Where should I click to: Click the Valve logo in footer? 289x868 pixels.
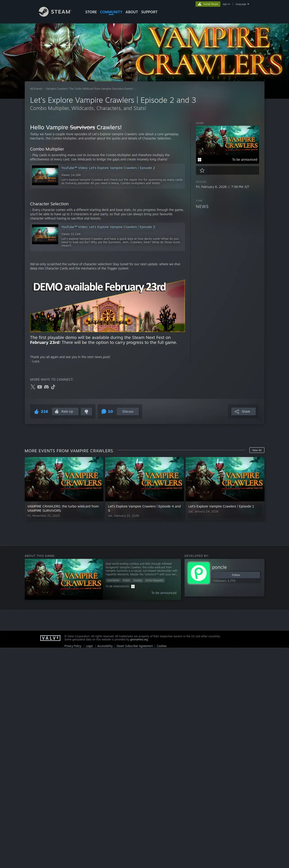pyautogui.click(x=50, y=638)
